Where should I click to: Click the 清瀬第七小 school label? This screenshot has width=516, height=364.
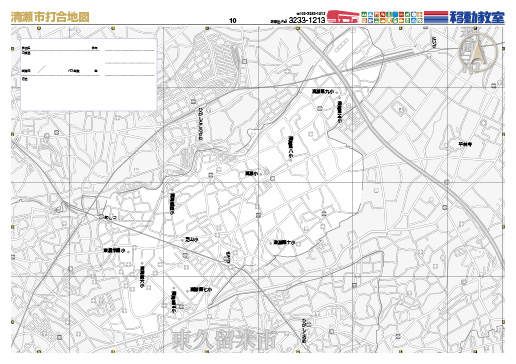[x=201, y=290]
